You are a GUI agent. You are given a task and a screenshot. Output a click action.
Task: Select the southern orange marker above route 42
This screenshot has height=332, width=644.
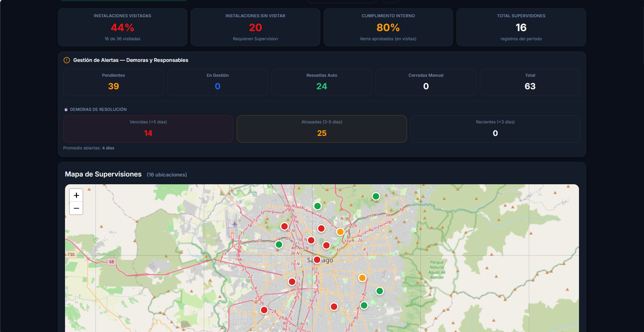pyautogui.click(x=362, y=278)
